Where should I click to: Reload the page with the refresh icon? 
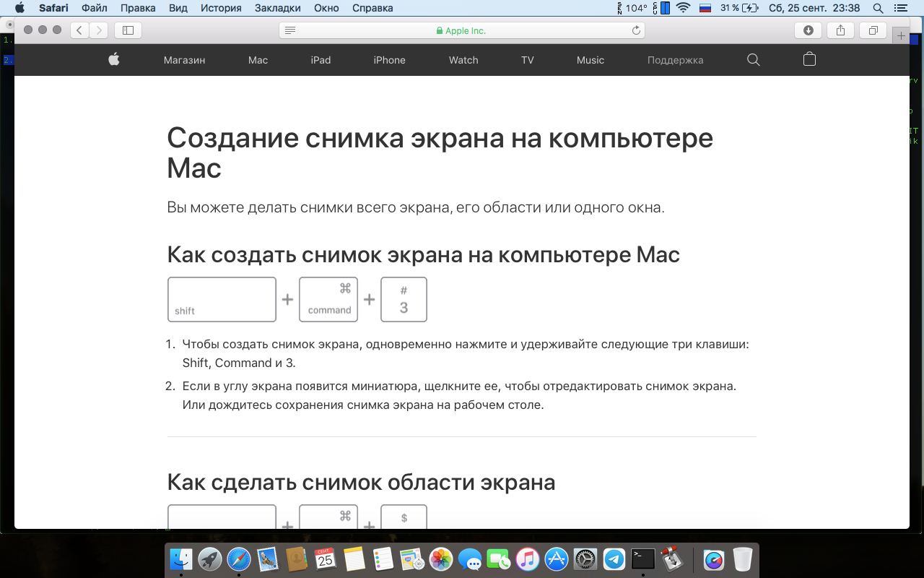(x=636, y=30)
